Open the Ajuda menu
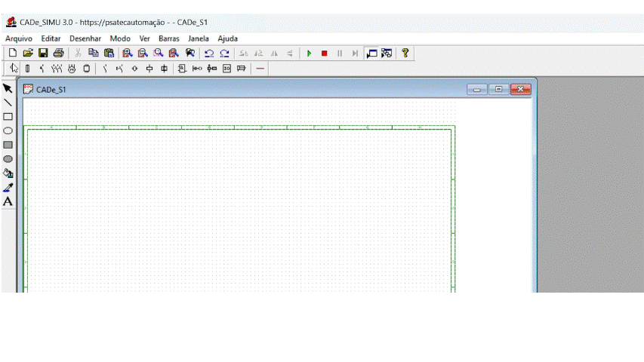The width and height of the screenshot is (644, 362). pyautogui.click(x=227, y=38)
